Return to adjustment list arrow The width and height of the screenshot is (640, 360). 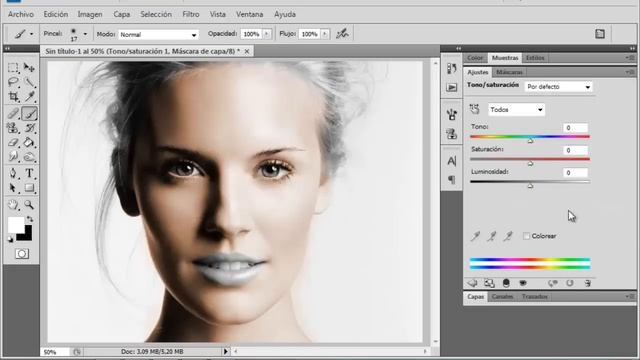[x=472, y=283]
